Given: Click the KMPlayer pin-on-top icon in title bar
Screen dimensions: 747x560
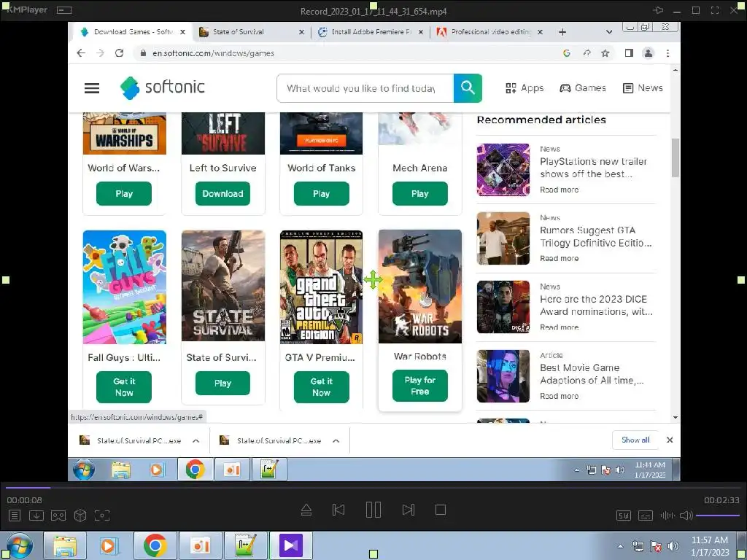Looking at the screenshot, I should 659,10.
